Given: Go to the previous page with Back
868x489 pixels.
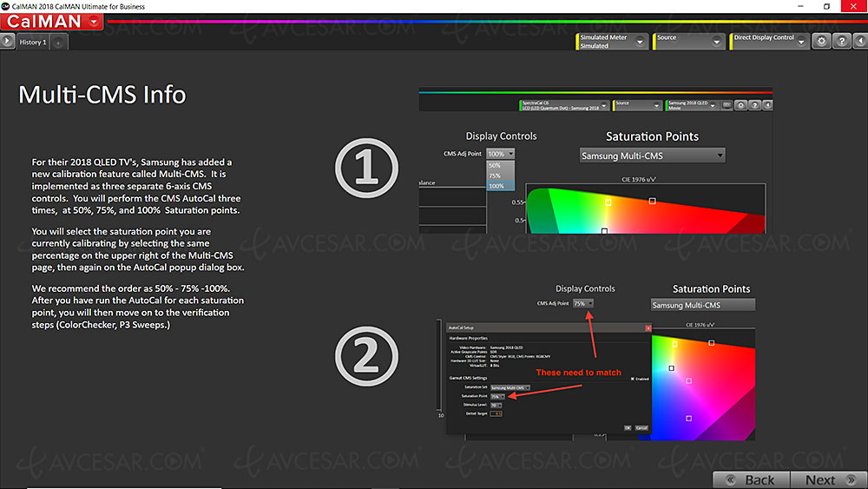Looking at the screenshot, I should tap(752, 479).
